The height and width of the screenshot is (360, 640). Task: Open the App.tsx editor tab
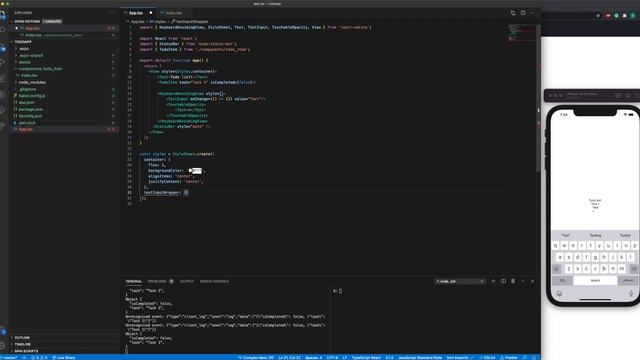click(x=139, y=13)
